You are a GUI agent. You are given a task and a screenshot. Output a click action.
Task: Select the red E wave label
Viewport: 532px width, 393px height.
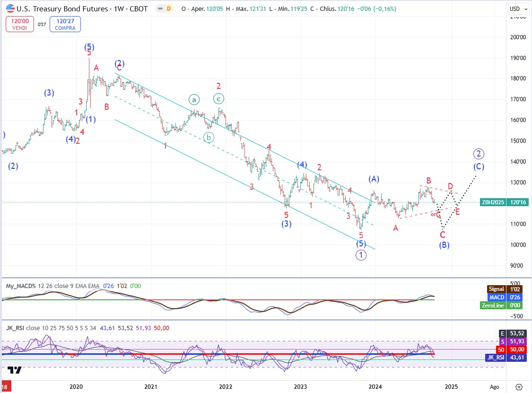[457, 212]
